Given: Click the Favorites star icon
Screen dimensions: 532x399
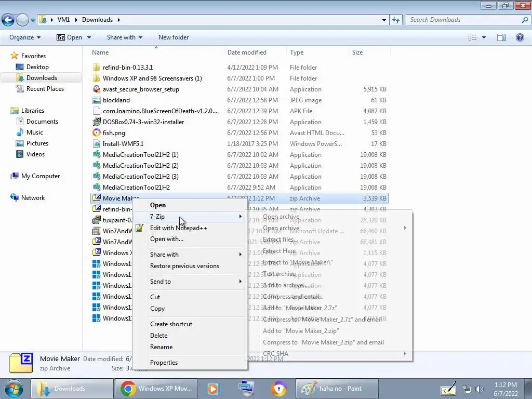Looking at the screenshot, I should pos(14,56).
